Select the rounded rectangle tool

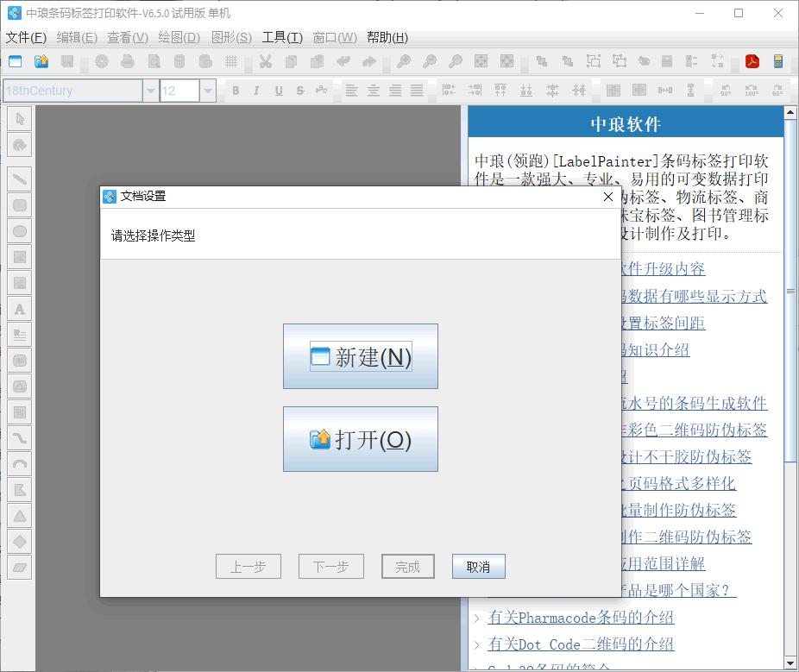click(20, 205)
